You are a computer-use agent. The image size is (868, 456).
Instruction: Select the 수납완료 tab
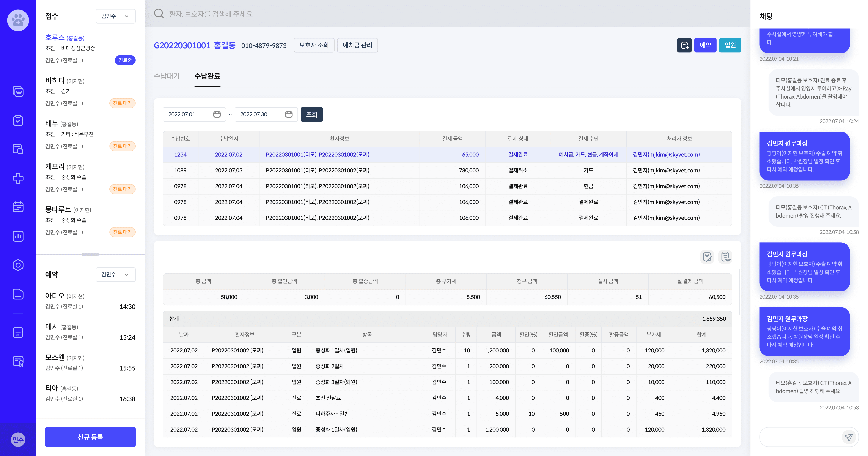[x=207, y=76]
